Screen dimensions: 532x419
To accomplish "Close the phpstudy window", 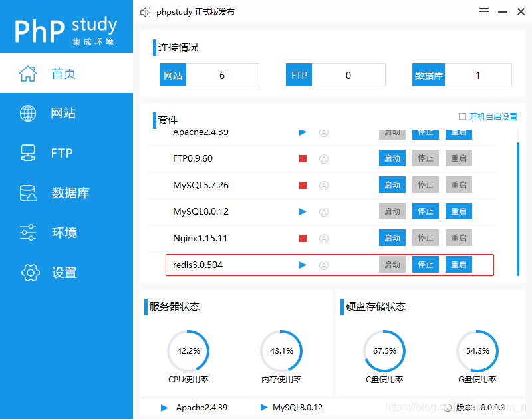I will tap(521, 12).
